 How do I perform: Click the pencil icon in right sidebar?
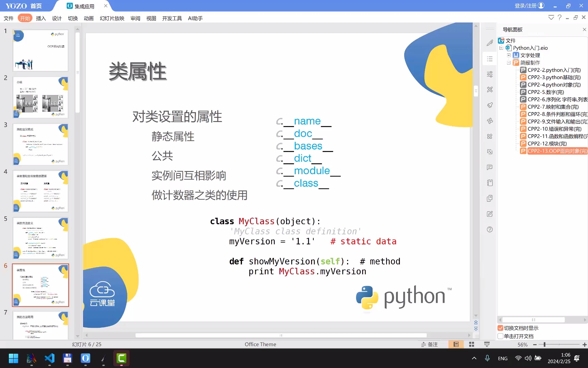[x=490, y=43]
